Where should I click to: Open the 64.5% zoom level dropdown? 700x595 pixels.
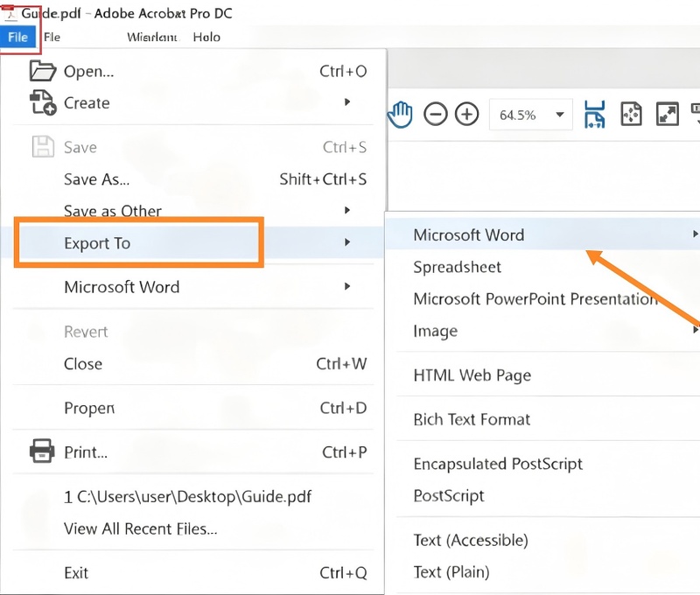click(560, 115)
